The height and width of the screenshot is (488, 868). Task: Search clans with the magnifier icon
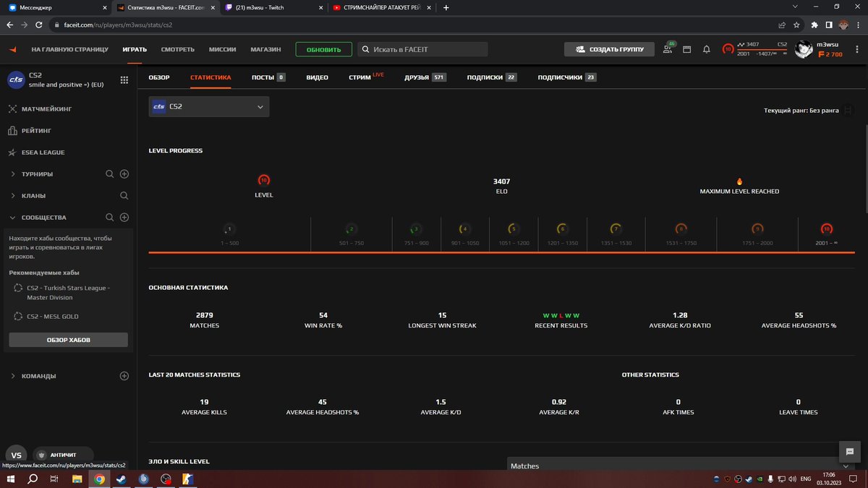[x=124, y=196]
